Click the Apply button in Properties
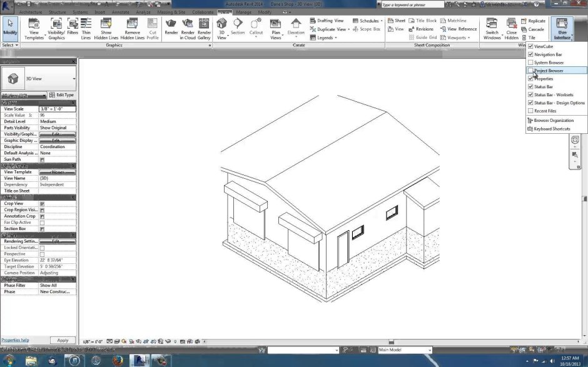The image size is (588, 367). pyautogui.click(x=63, y=340)
